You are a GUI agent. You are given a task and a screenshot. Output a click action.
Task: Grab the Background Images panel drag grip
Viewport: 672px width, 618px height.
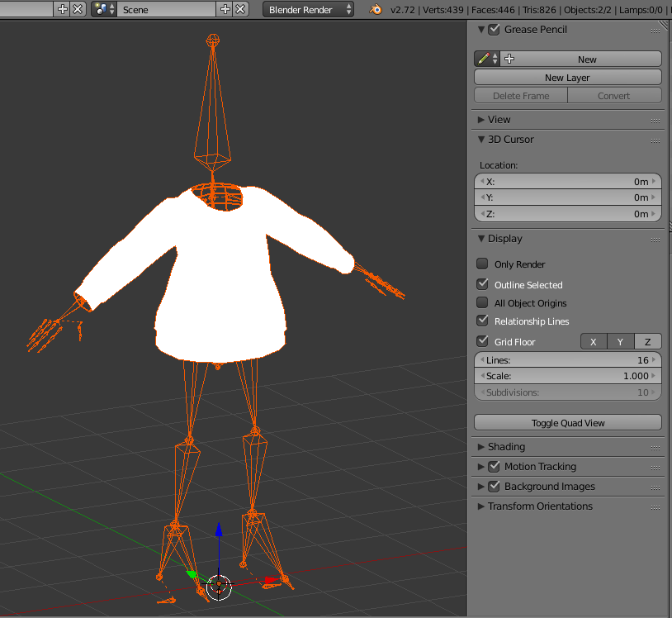(x=655, y=487)
